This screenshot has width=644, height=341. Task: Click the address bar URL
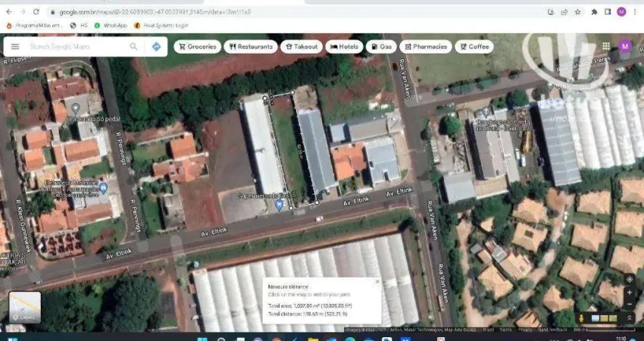tap(155, 12)
